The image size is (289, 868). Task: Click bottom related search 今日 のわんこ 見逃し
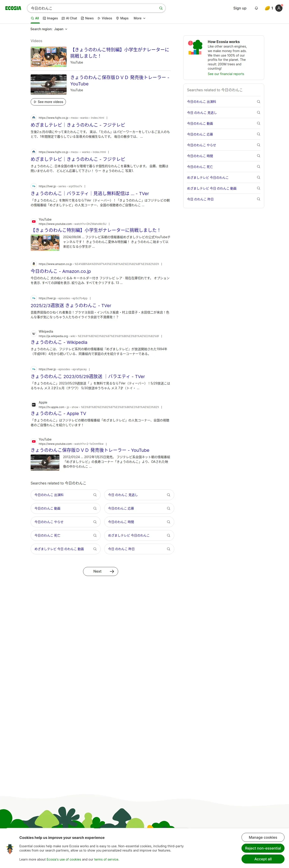click(139, 495)
